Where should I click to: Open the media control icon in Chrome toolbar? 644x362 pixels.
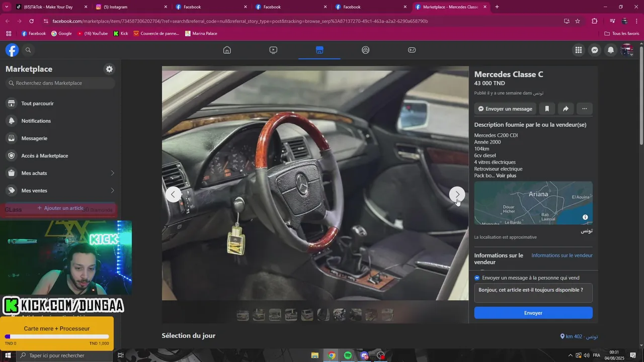[x=612, y=21]
